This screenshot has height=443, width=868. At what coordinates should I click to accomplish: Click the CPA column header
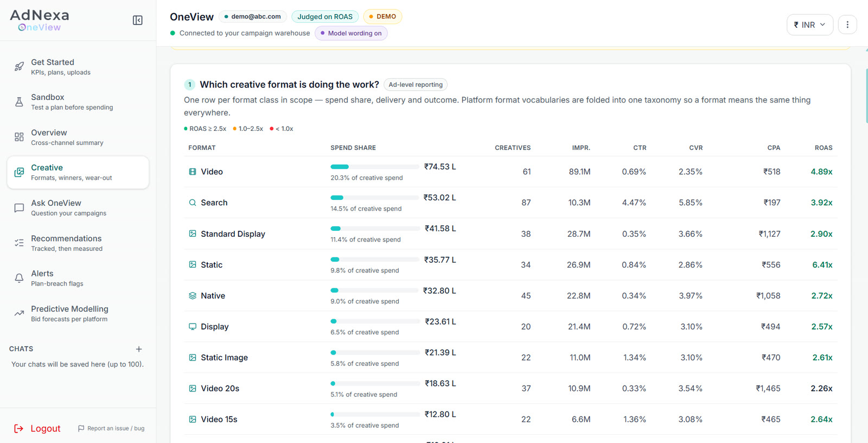pyautogui.click(x=774, y=148)
